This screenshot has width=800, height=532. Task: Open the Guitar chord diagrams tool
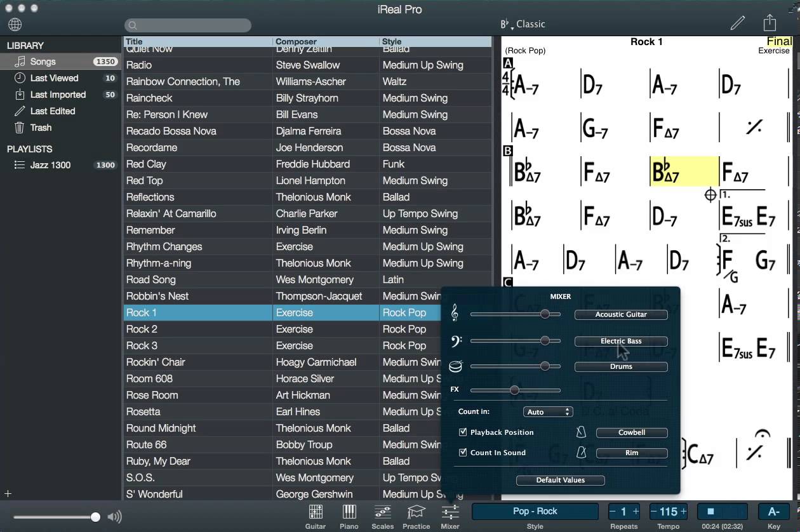coord(316,516)
